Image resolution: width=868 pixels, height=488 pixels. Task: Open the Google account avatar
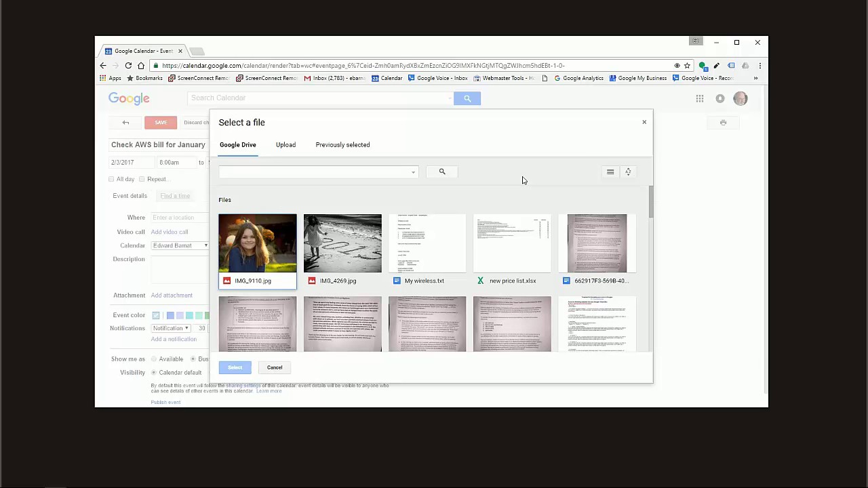[x=740, y=98]
